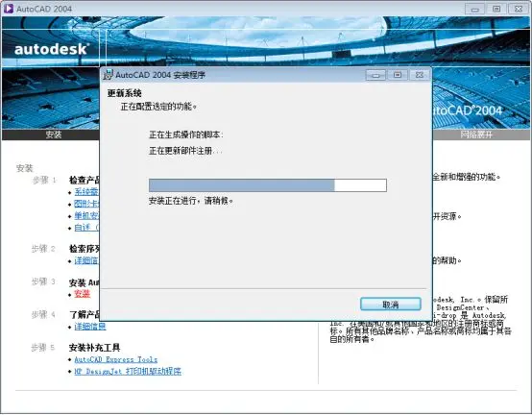This screenshot has height=415, width=532.
Task: Minimize the AutoCAD 2004 main window
Action: 474,9
